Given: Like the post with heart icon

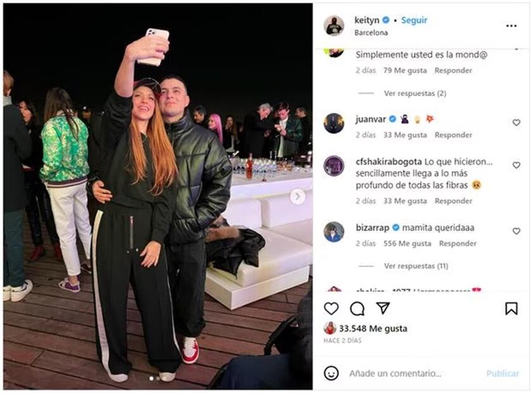Looking at the screenshot, I should pyautogui.click(x=331, y=308).
